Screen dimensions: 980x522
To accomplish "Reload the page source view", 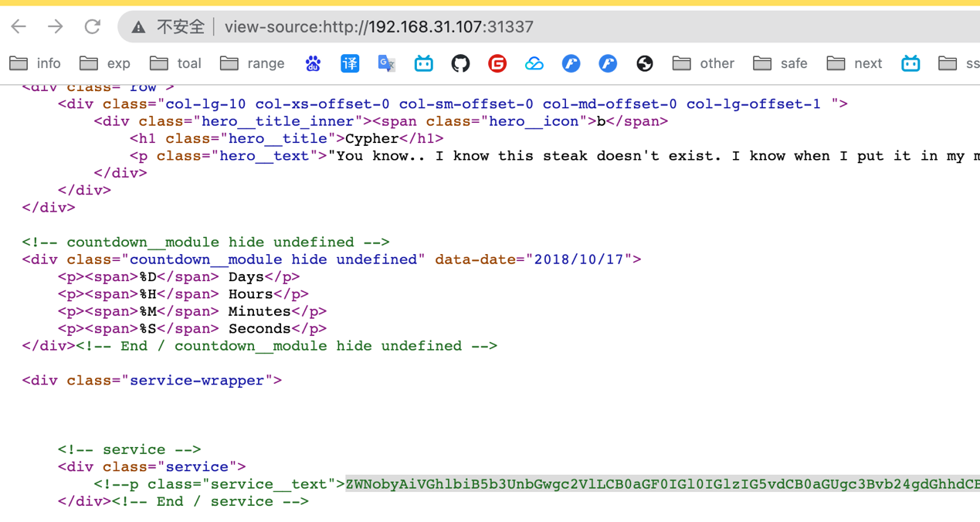I will click(93, 27).
